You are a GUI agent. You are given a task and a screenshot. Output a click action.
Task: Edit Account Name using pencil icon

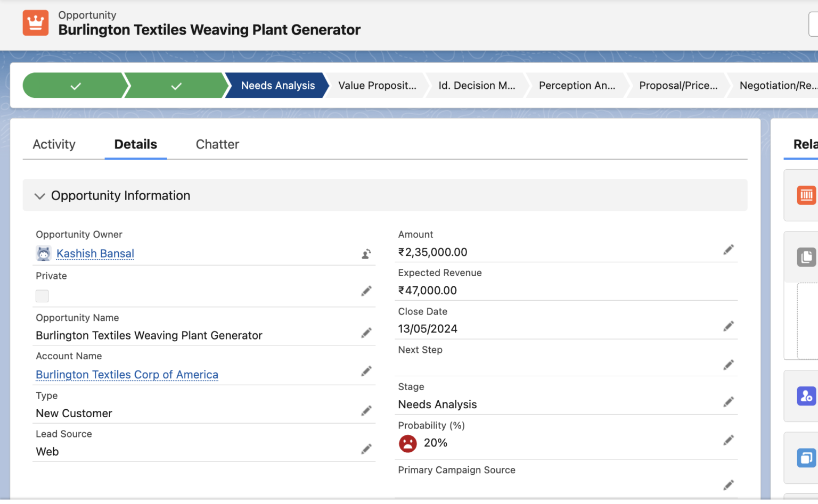366,371
